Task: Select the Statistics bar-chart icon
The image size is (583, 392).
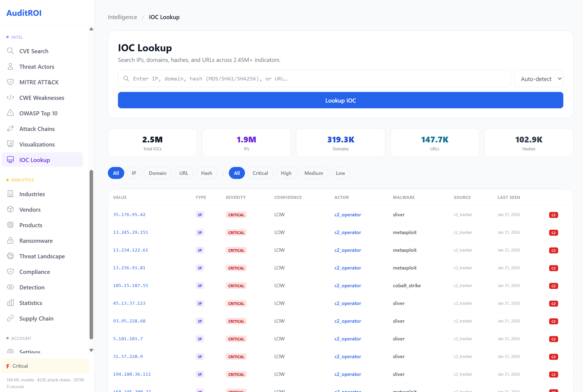Action: point(10,303)
